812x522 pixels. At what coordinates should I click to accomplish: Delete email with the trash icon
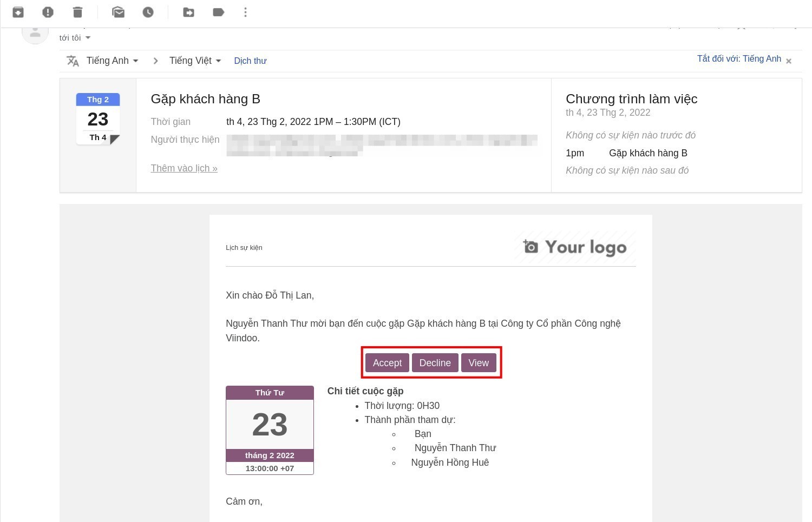tap(78, 12)
